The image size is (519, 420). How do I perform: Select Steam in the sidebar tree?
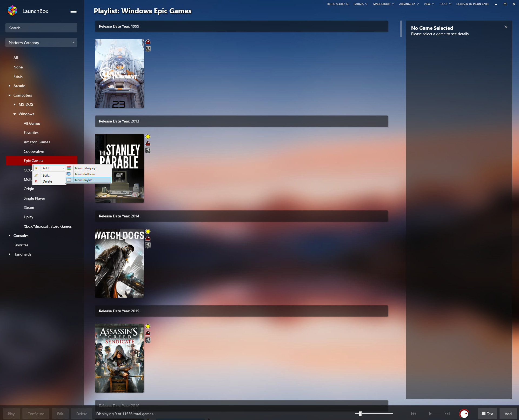pyautogui.click(x=29, y=207)
